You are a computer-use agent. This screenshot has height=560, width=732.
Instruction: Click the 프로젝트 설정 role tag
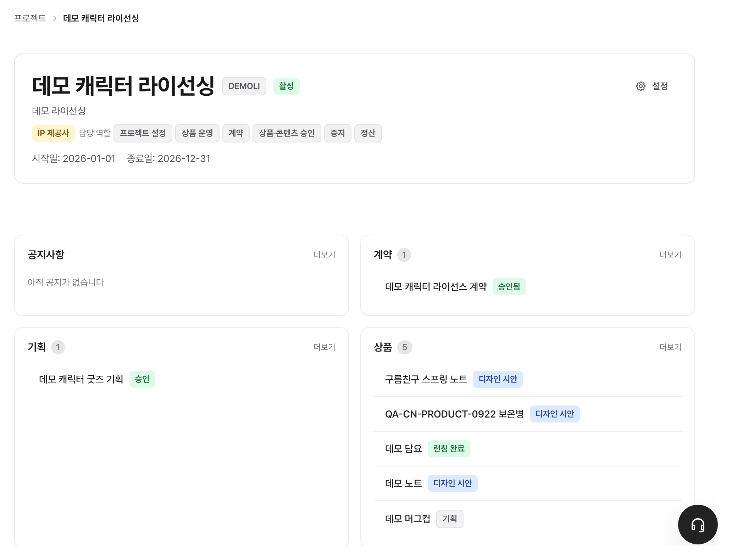pyautogui.click(x=143, y=133)
